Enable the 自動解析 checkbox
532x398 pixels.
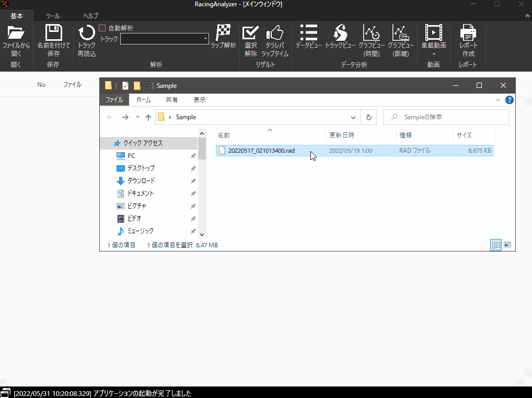[102, 28]
